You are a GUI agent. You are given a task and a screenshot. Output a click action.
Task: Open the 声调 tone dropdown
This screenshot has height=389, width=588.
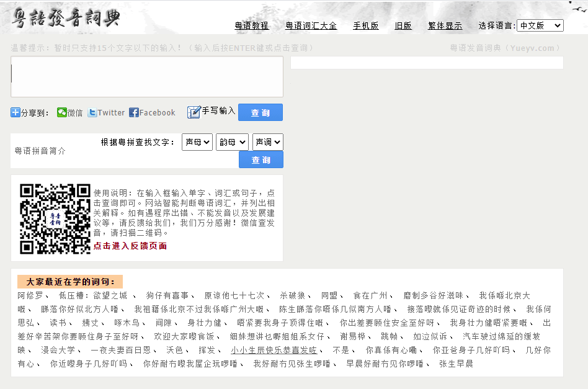(267, 141)
